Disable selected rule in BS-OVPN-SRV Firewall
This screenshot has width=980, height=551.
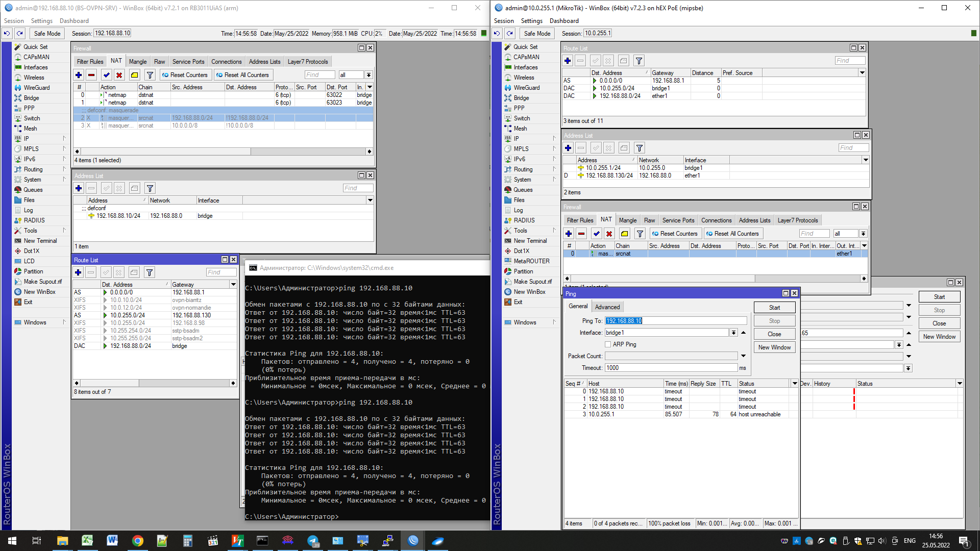(x=119, y=75)
